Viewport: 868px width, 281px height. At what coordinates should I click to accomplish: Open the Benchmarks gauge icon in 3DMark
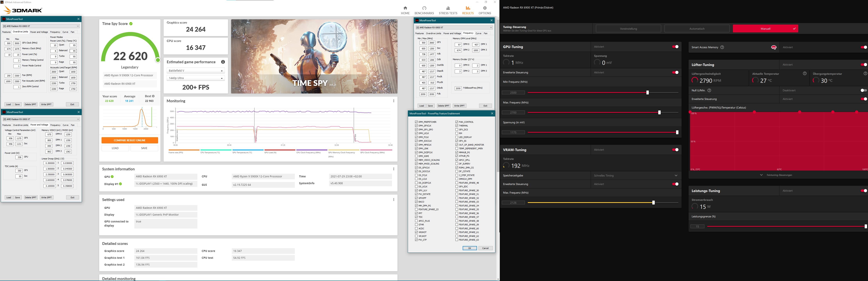coord(424,8)
